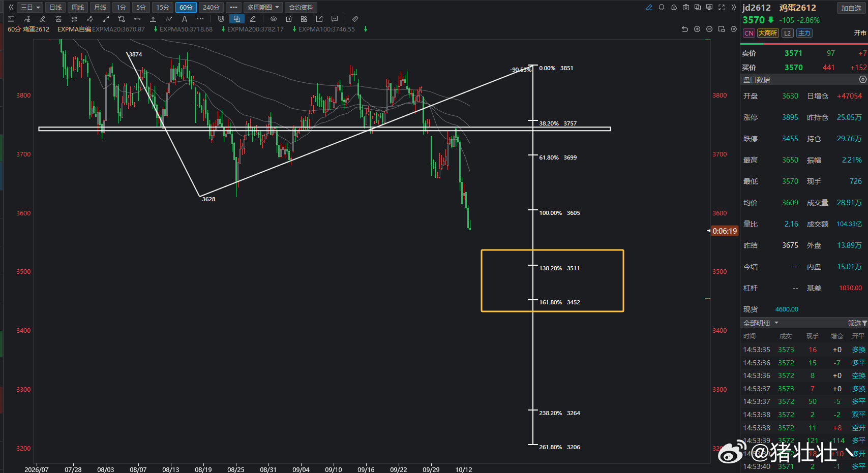Activate the magnet snap tool
The height and width of the screenshot is (473, 868).
pyautogui.click(x=221, y=19)
